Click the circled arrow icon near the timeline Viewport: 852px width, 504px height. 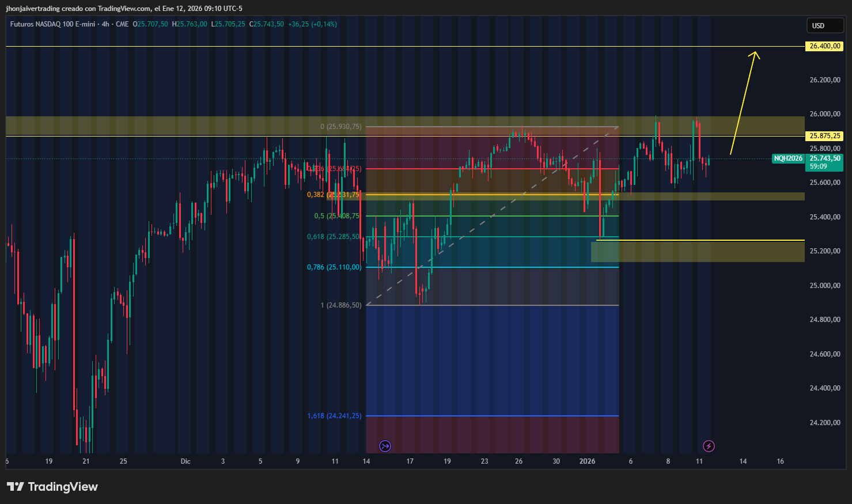pyautogui.click(x=384, y=446)
